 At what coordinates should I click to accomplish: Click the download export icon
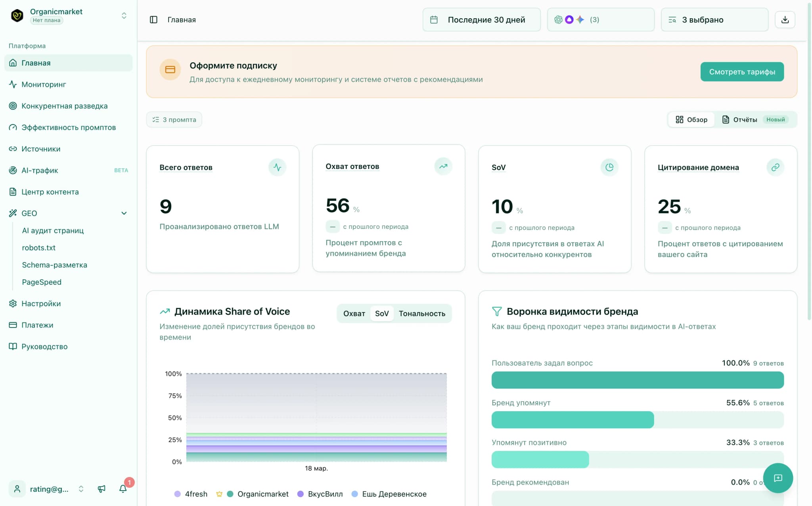(785, 20)
